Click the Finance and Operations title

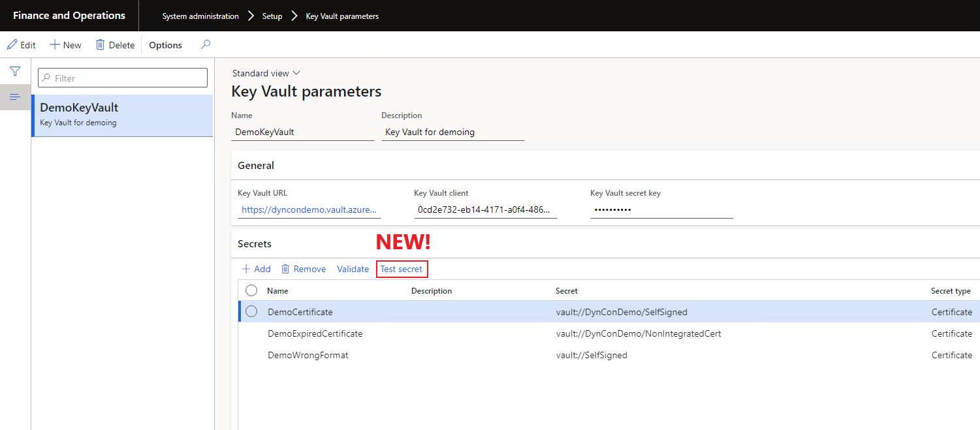click(69, 15)
